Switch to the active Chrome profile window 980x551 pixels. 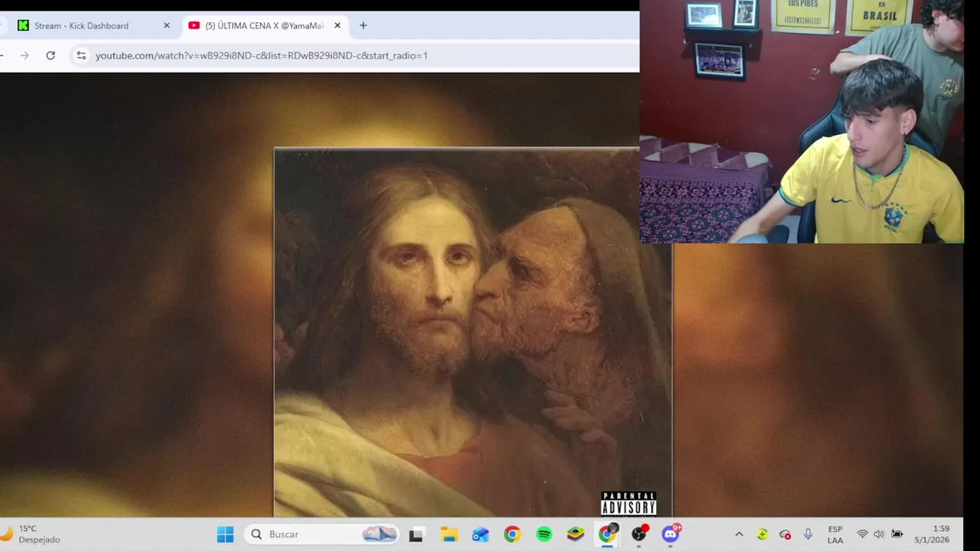[x=607, y=534]
